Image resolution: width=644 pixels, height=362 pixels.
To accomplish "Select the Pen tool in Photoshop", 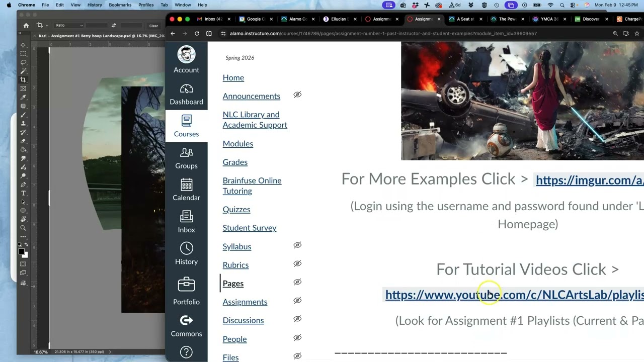I will pos(23,184).
